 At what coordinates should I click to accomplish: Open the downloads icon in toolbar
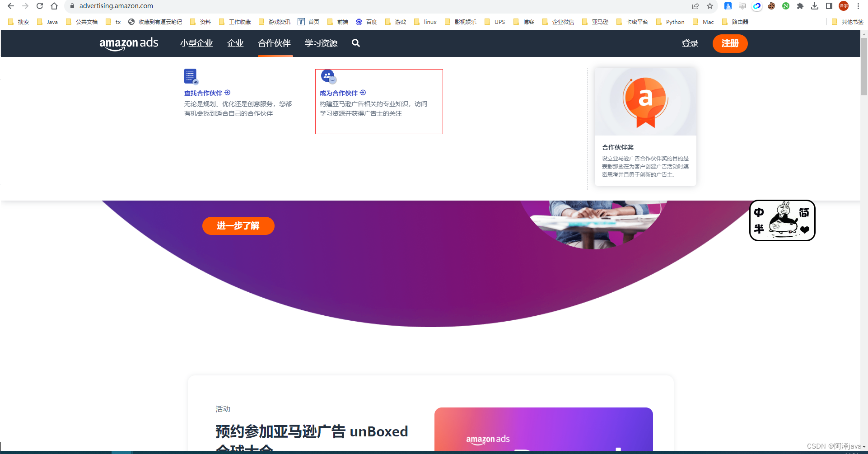(815, 6)
